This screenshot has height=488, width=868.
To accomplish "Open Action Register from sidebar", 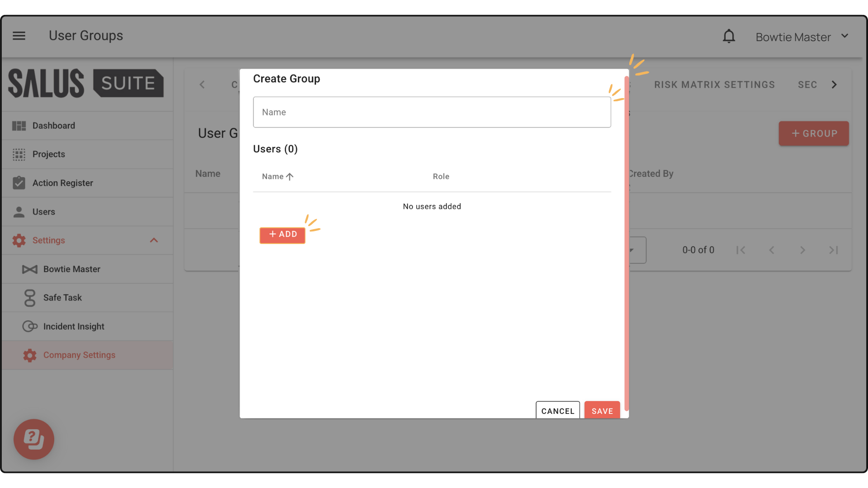I will click(63, 183).
